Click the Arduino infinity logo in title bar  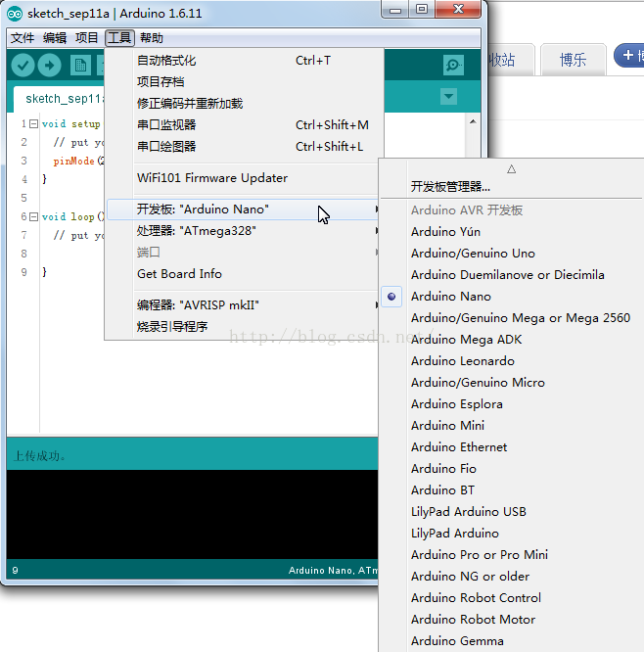(15, 14)
